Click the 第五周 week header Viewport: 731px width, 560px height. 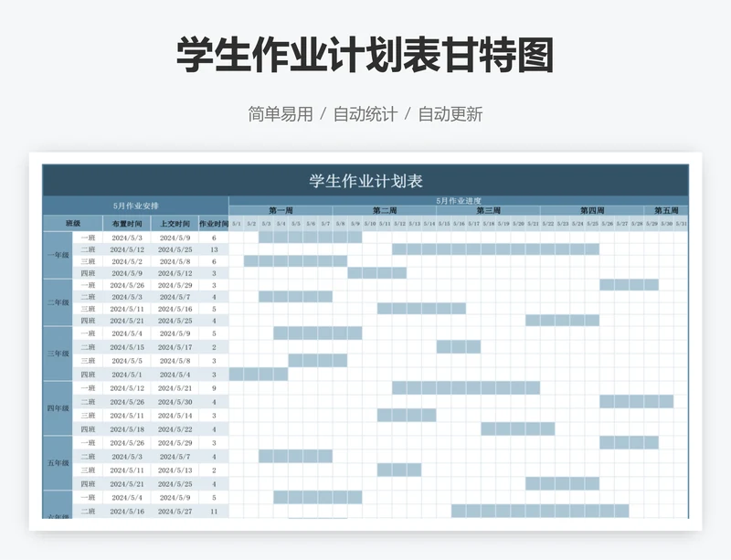point(666,210)
